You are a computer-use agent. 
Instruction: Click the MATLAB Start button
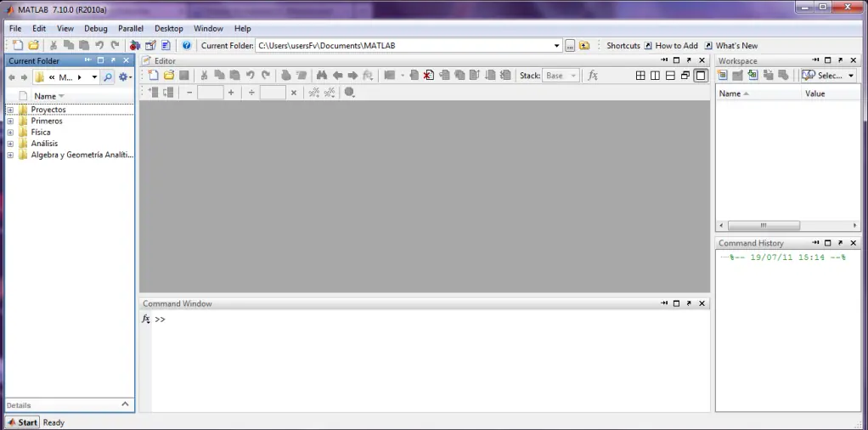click(x=22, y=422)
